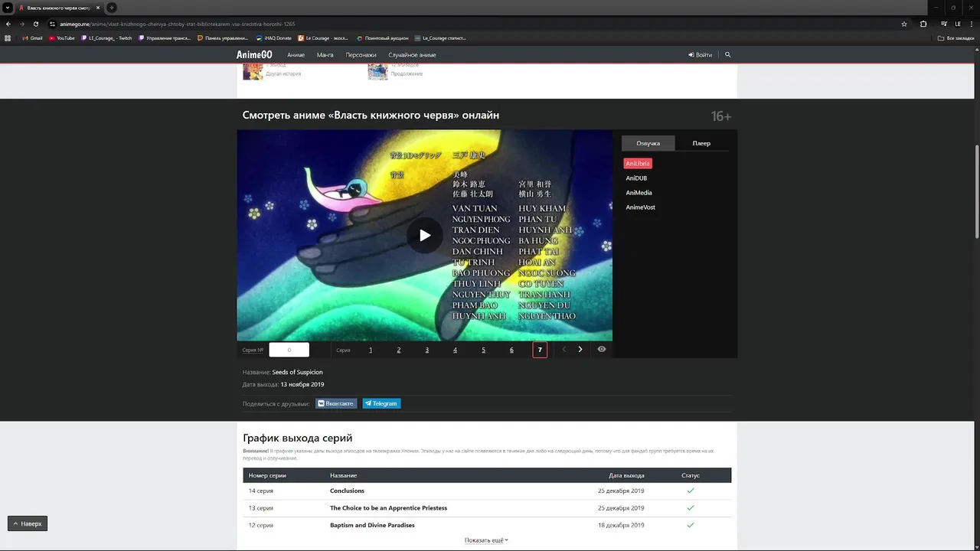
Task: Select episode 1
Action: pos(371,350)
